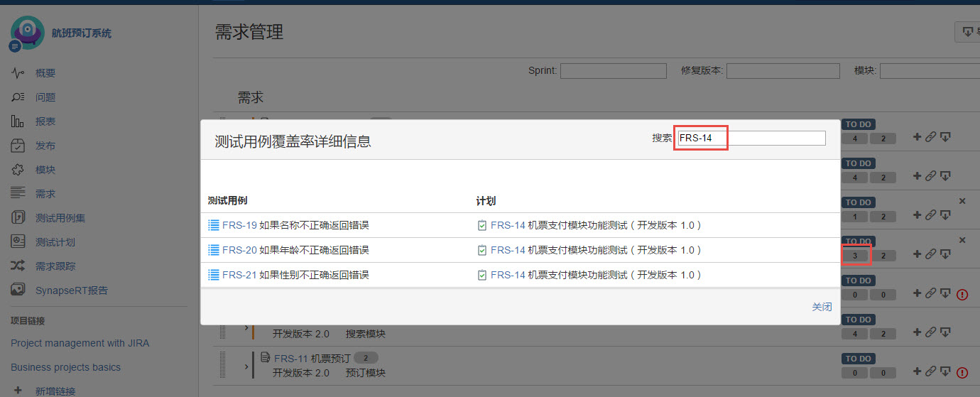Open FRS-14 plan link in FRS-21 row

tap(508, 275)
